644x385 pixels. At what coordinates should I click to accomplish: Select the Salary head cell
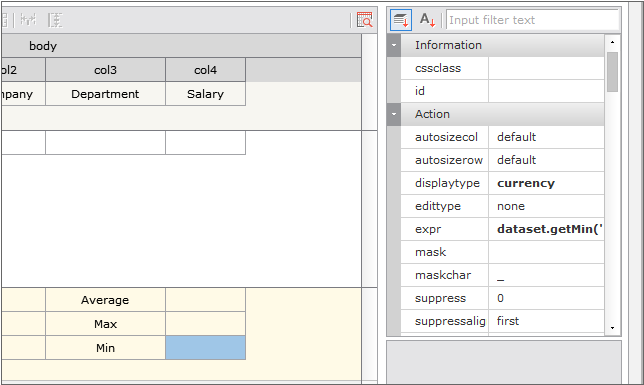pyautogui.click(x=205, y=94)
